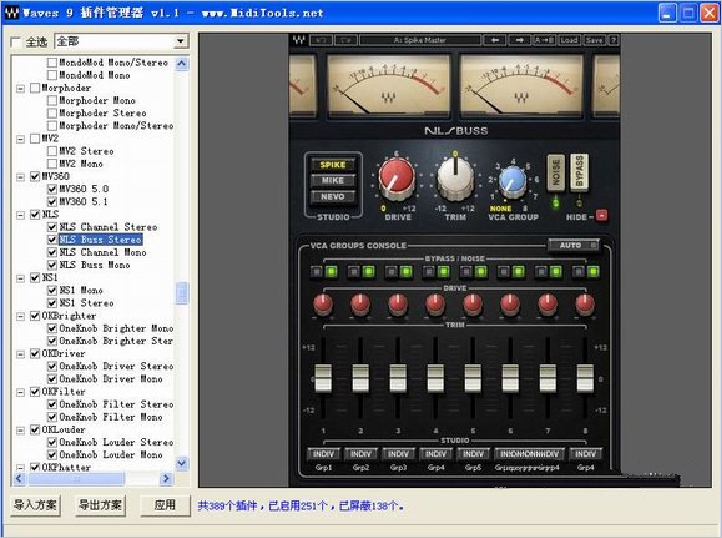Click the Load preset button
The height and width of the screenshot is (538, 722).
(569, 41)
